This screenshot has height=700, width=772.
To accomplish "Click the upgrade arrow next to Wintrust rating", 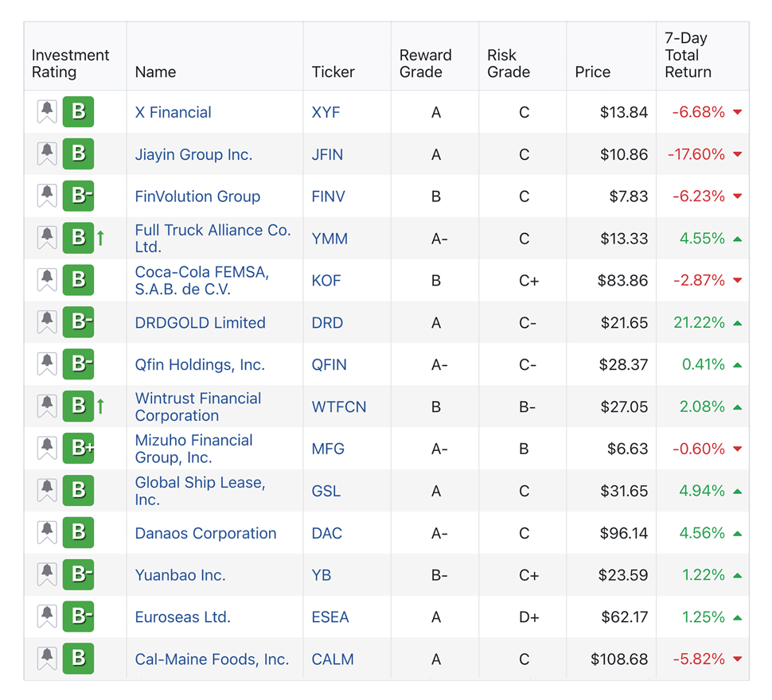I will (101, 406).
